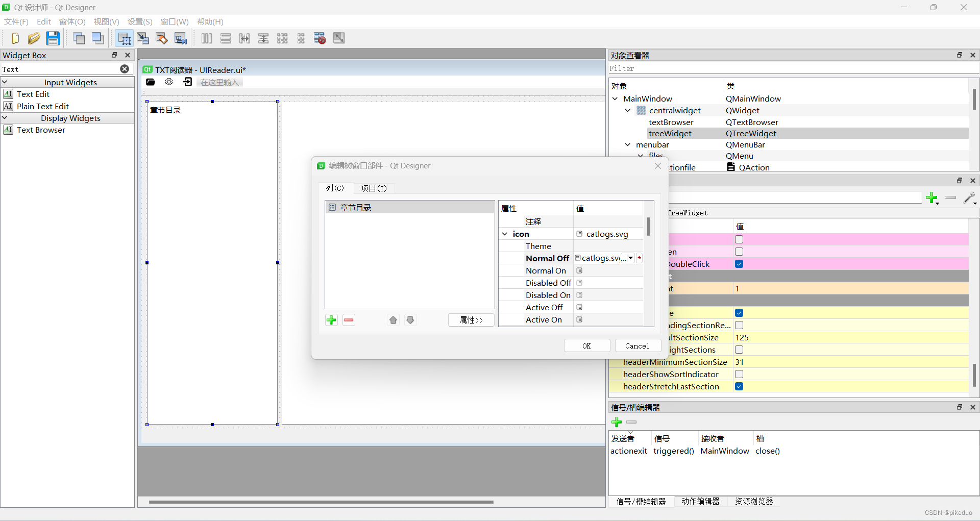Click the gear icon in the form toolbar

(169, 82)
